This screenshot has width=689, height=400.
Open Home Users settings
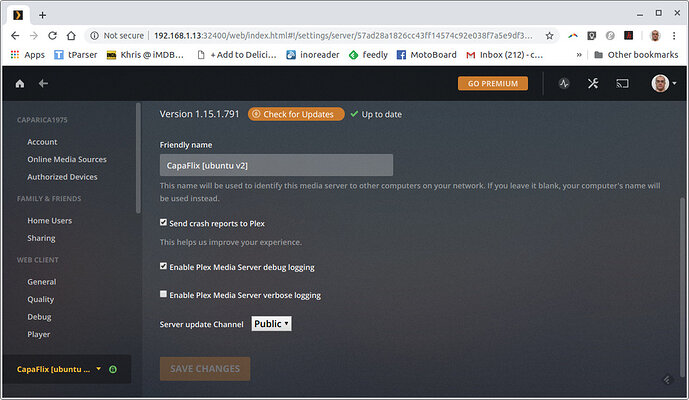pos(50,221)
